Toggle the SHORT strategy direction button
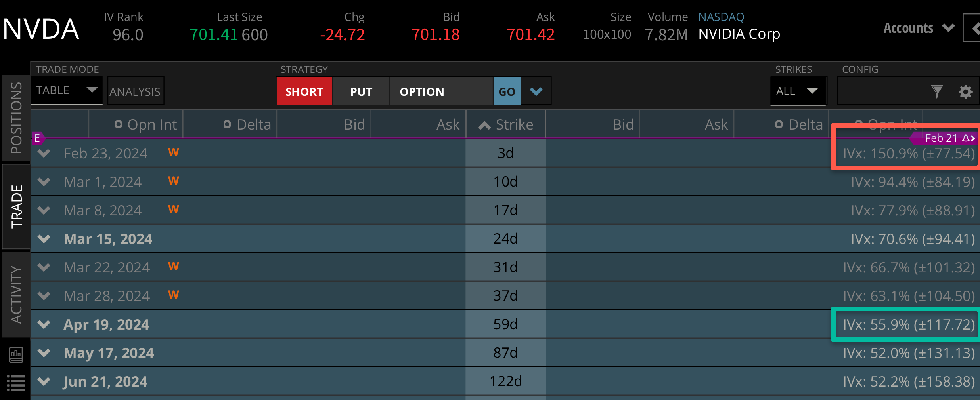Screen dimensions: 980x400 (x=304, y=91)
